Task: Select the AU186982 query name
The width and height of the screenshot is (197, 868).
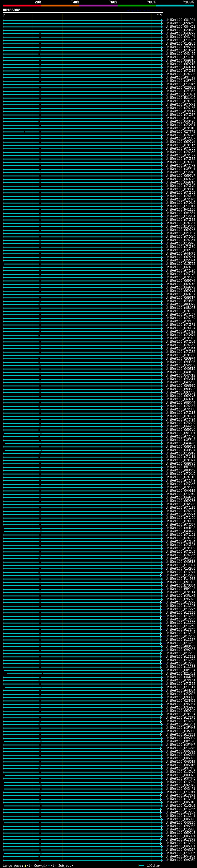Action: [x=11, y=10]
